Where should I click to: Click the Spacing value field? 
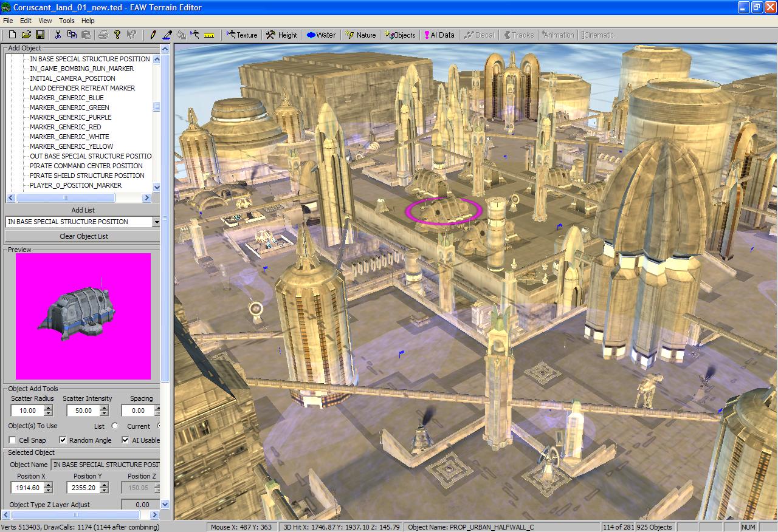pyautogui.click(x=139, y=411)
